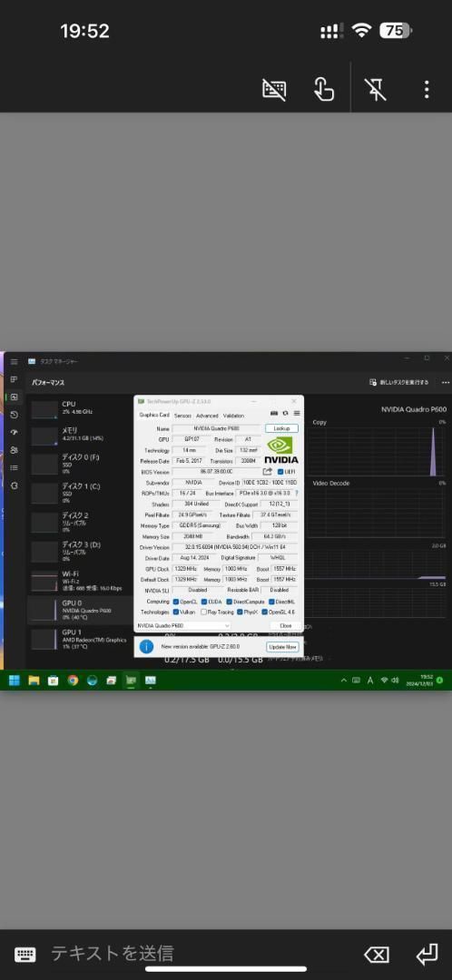Tap the touch pointer mode icon
This screenshot has height=980, width=452.
(x=323, y=89)
